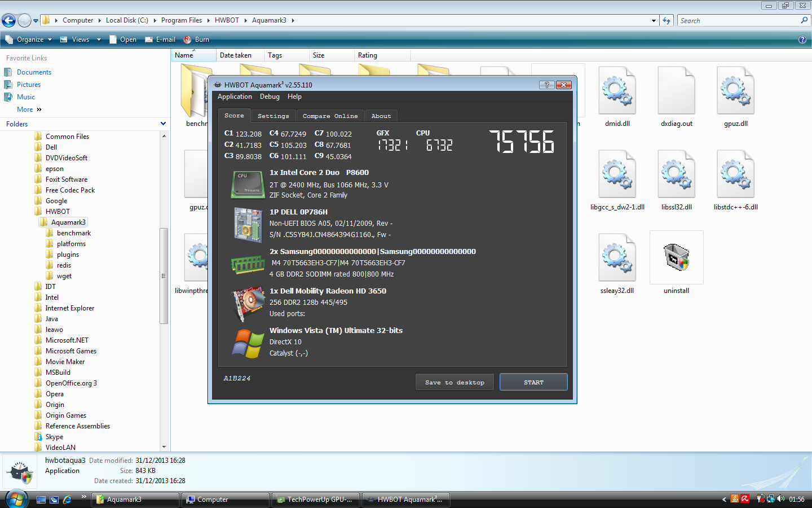Open Documents favorite link

pyautogui.click(x=34, y=72)
